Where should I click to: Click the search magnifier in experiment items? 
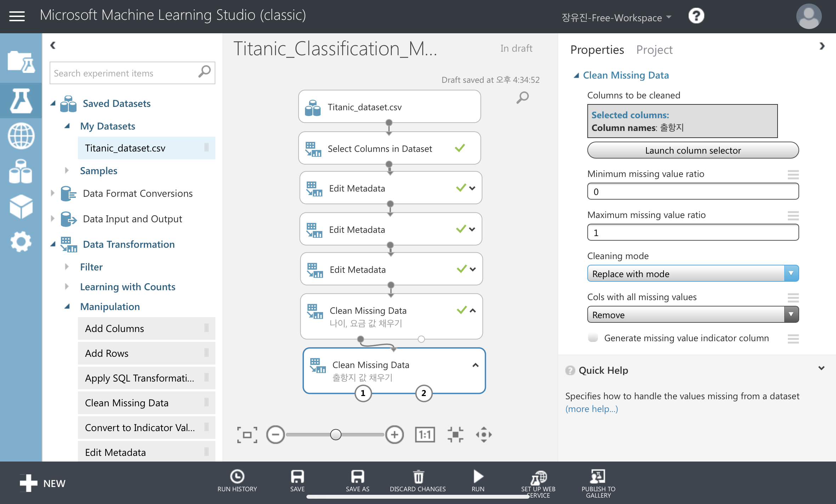point(204,72)
